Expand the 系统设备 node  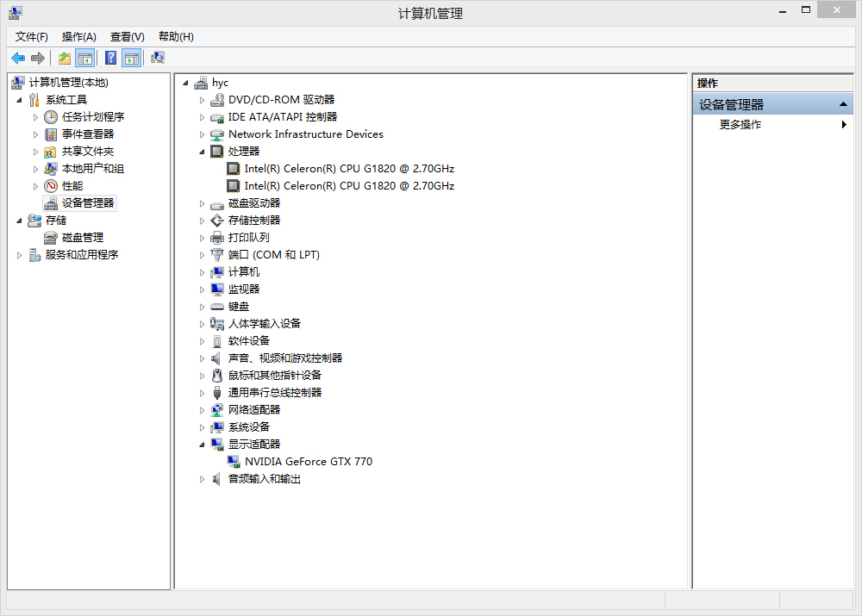point(202,427)
